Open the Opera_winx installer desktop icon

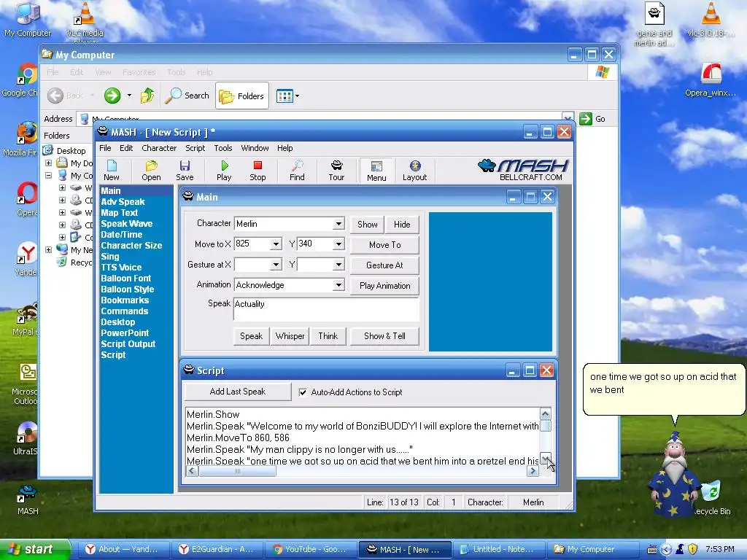pyautogui.click(x=711, y=80)
